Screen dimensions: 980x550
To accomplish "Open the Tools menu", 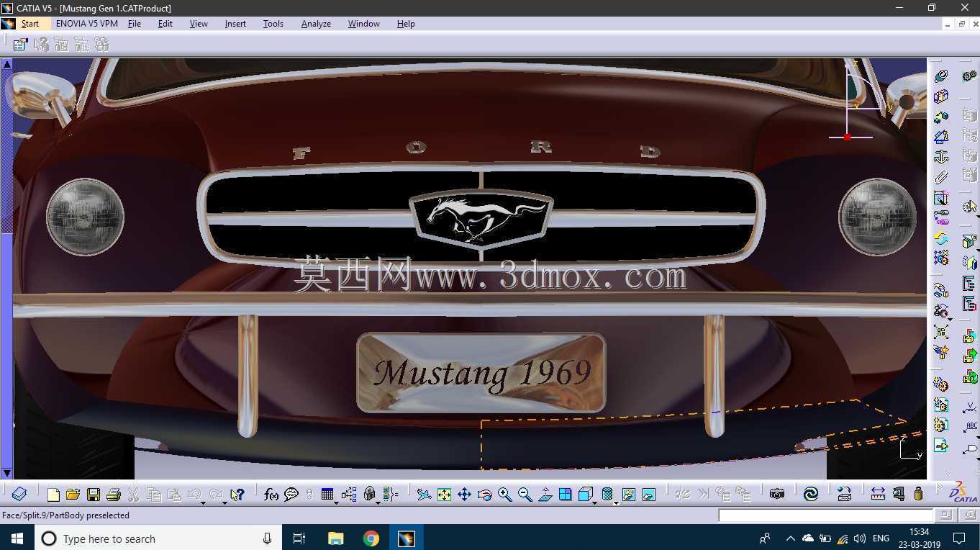I will point(273,24).
